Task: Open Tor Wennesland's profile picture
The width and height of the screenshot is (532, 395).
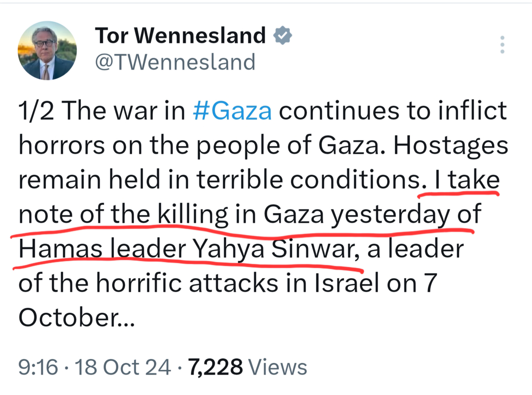Action: pos(47,50)
